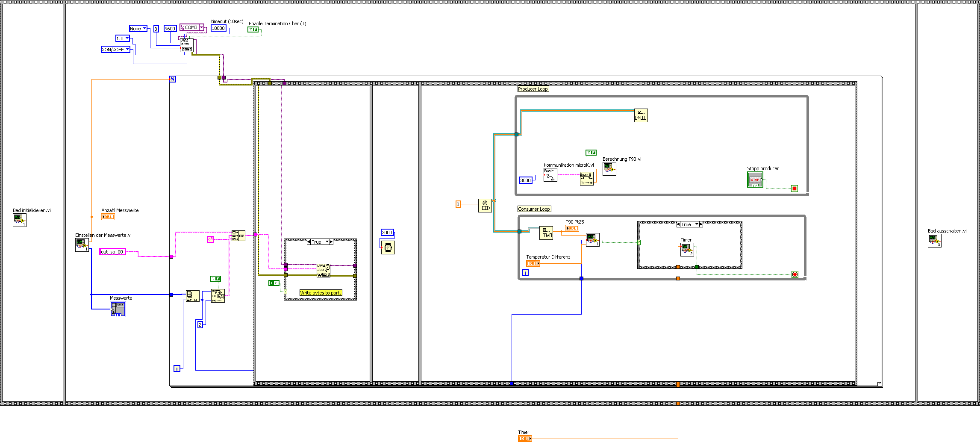Select the For Loop iteration terminal i

pos(177,368)
